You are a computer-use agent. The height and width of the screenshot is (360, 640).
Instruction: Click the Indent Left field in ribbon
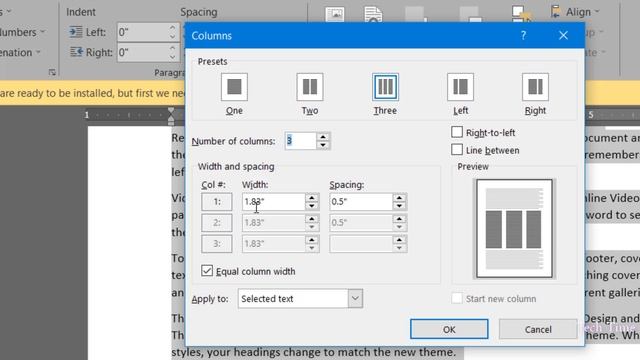(x=143, y=32)
